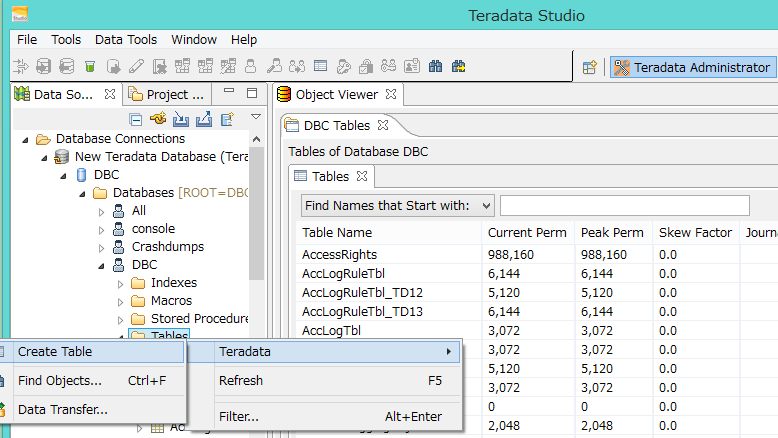
Task: Click the user with wrench toolbar icon
Action: click(x=343, y=66)
